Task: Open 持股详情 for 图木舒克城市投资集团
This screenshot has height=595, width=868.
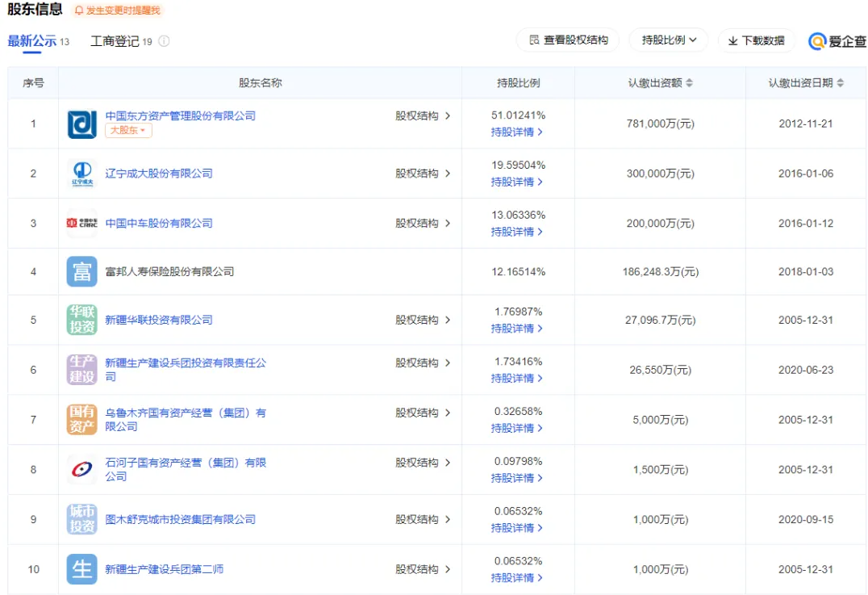Action: coord(517,528)
